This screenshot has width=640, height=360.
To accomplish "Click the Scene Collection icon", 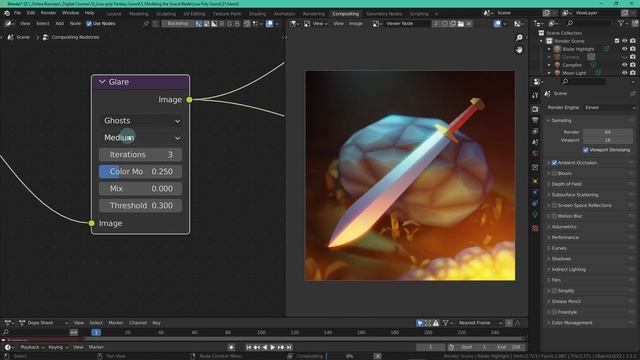I will (541, 33).
